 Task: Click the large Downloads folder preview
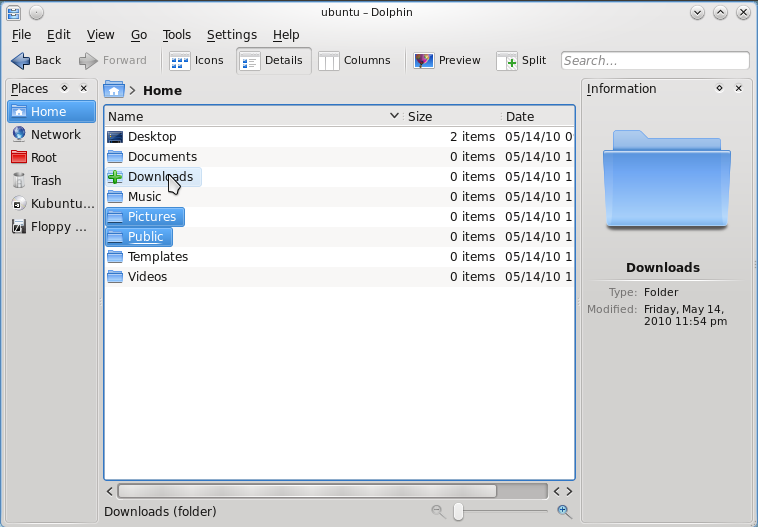coord(667,179)
